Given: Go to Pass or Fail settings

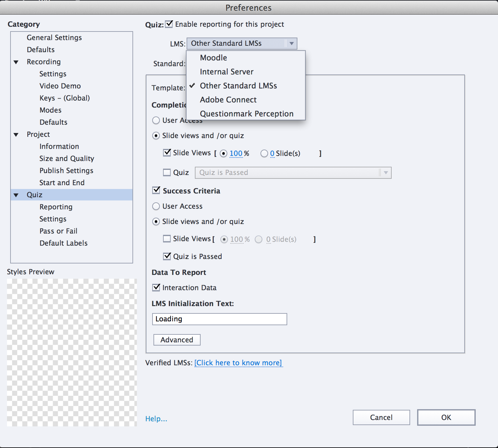Looking at the screenshot, I should tap(58, 231).
